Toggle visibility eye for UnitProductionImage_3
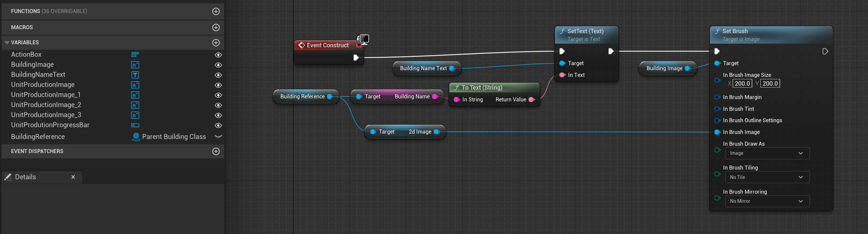Screen dimensions: 868x234 (x=218, y=115)
